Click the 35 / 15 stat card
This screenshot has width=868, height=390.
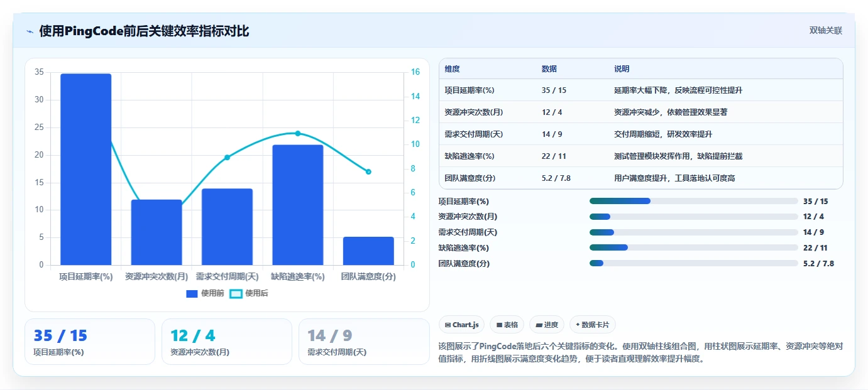coord(90,342)
